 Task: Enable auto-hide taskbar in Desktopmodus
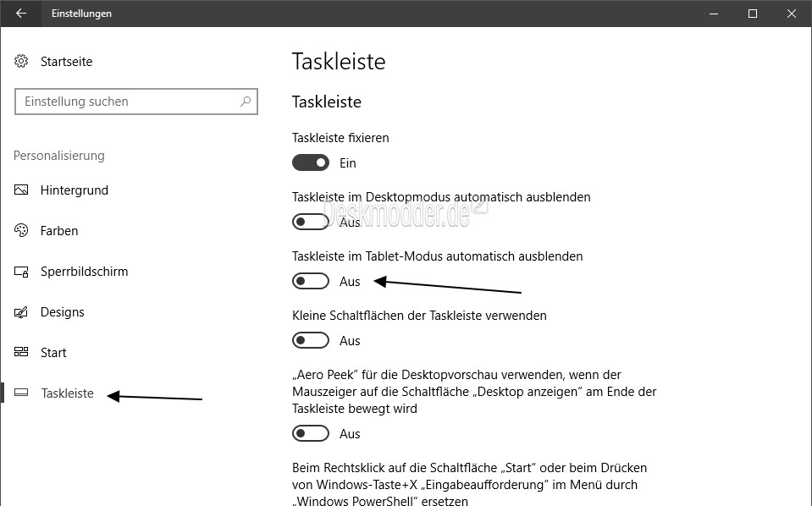click(x=311, y=222)
